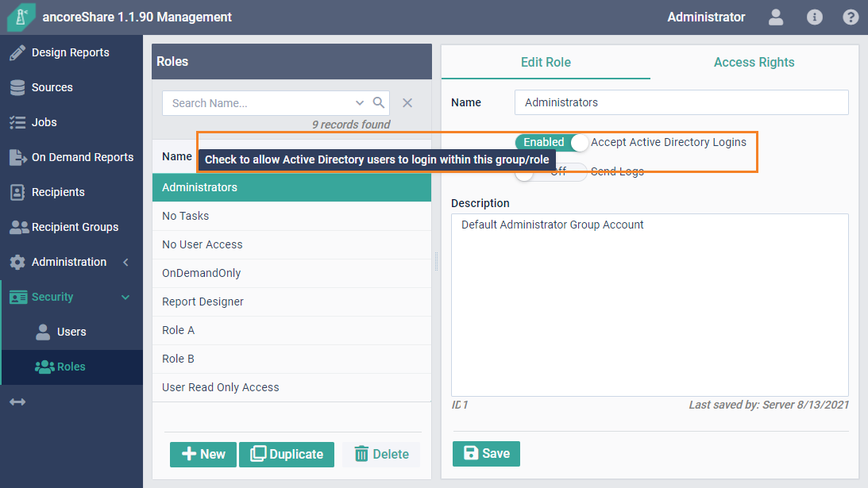The width and height of the screenshot is (868, 488).
Task: Create a New role
Action: (x=203, y=454)
